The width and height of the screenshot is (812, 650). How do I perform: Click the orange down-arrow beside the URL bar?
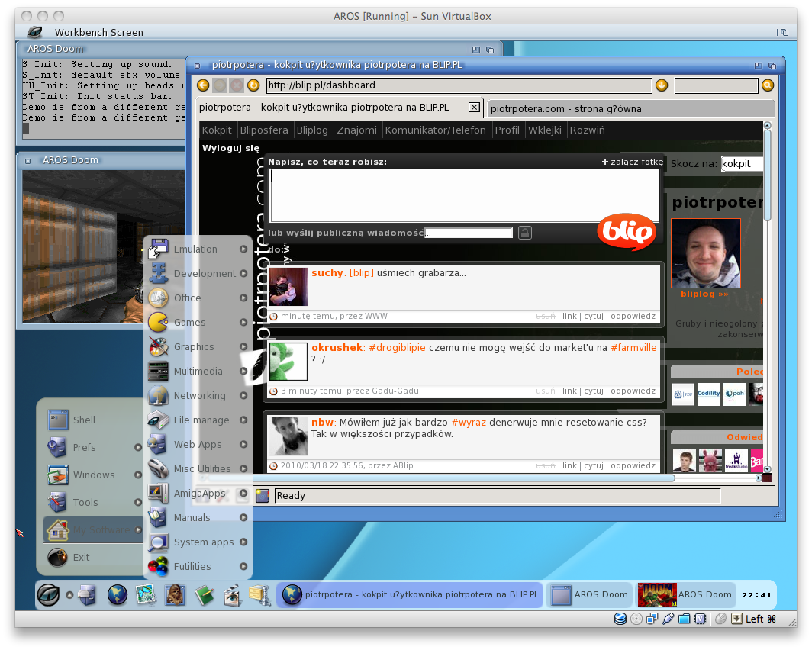click(662, 85)
